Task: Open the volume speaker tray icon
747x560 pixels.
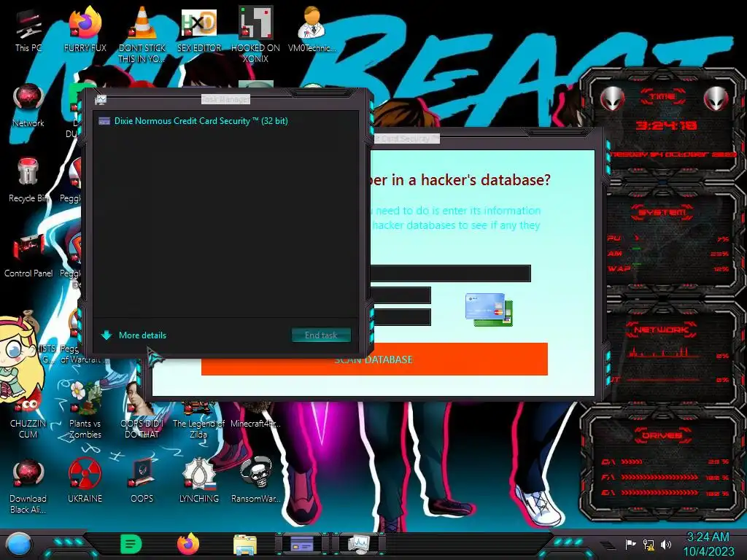Action: tap(666, 544)
